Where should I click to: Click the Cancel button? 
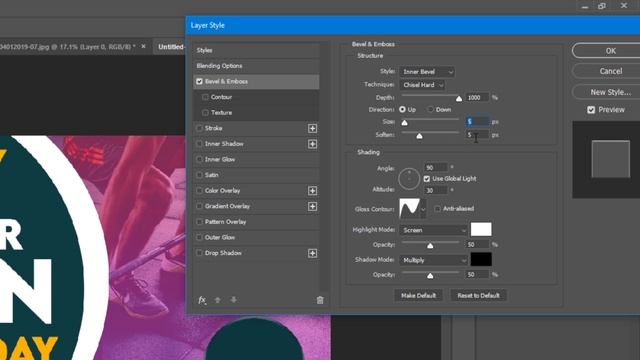click(x=610, y=71)
